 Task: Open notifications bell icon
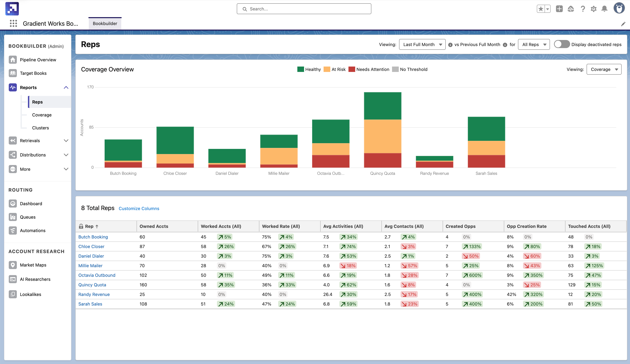[604, 9]
